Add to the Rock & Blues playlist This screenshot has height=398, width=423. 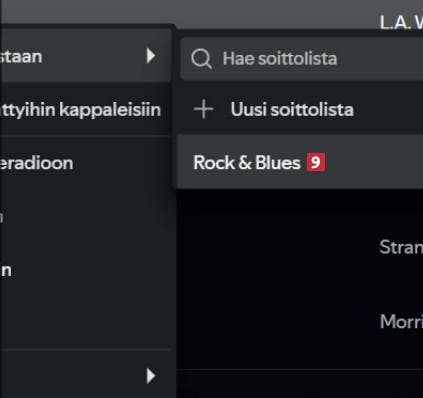point(247,163)
